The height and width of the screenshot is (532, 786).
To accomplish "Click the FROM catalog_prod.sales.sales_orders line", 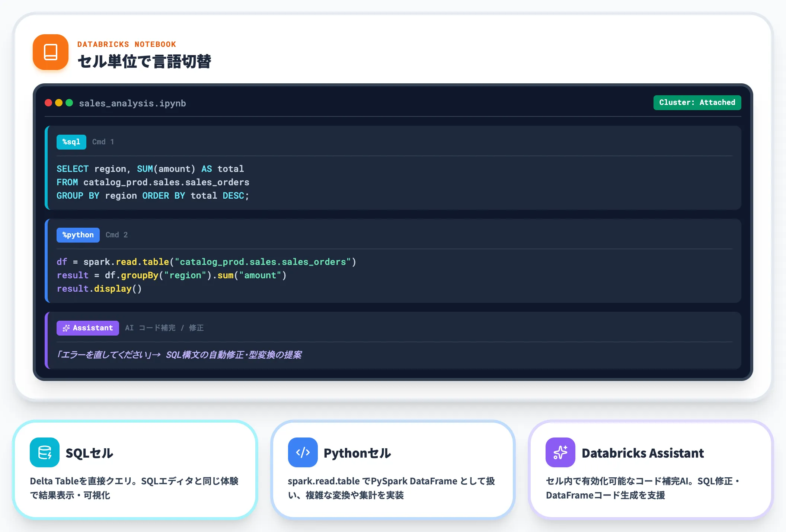I will click(153, 182).
